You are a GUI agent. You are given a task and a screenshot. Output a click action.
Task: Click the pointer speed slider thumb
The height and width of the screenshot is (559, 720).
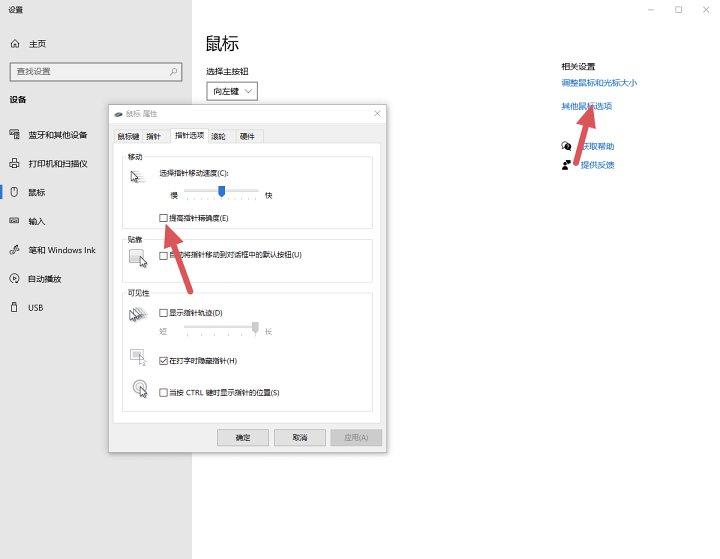point(222,191)
